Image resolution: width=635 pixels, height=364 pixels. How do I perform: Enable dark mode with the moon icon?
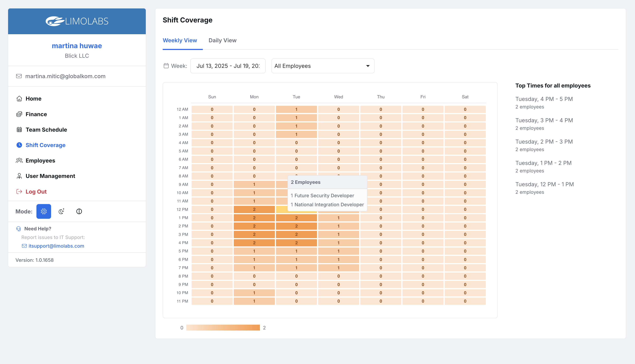(61, 211)
